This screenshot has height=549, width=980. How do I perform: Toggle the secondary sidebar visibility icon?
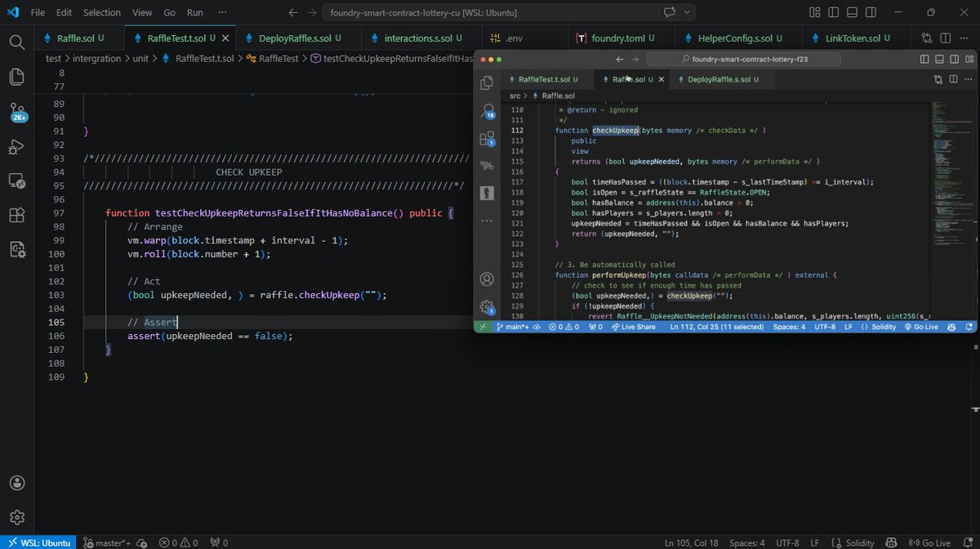(x=871, y=13)
